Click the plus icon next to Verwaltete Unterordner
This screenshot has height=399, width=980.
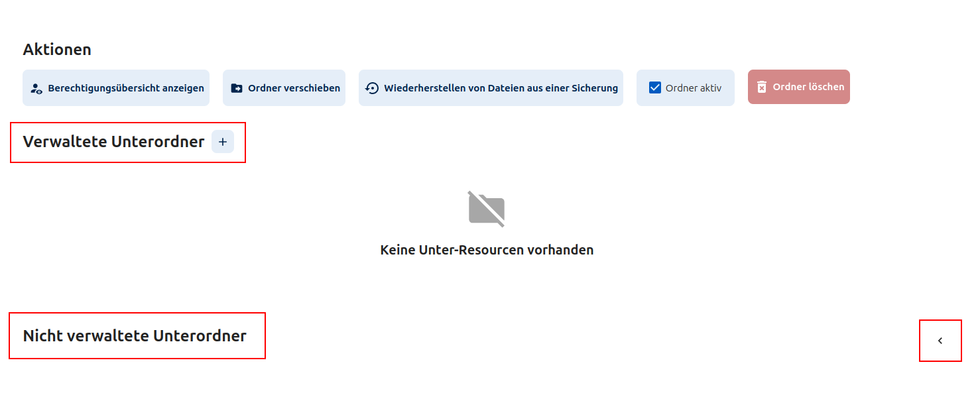(222, 141)
